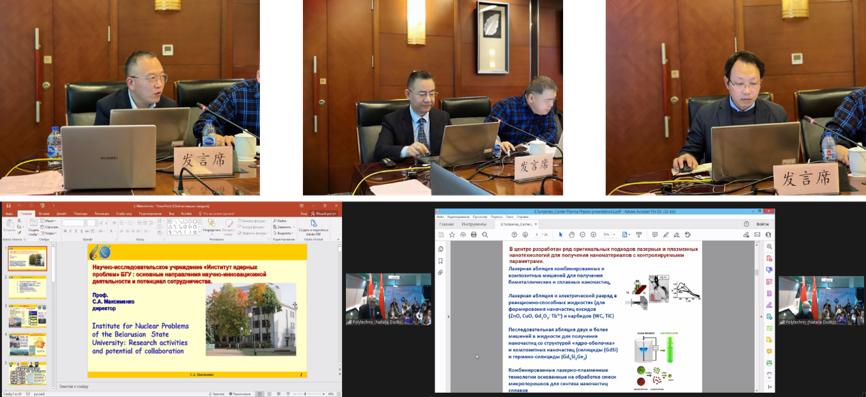This screenshot has height=397, width=866.
Task: Toggle Italic formatting in PowerPoint ribbon
Action: [70, 231]
